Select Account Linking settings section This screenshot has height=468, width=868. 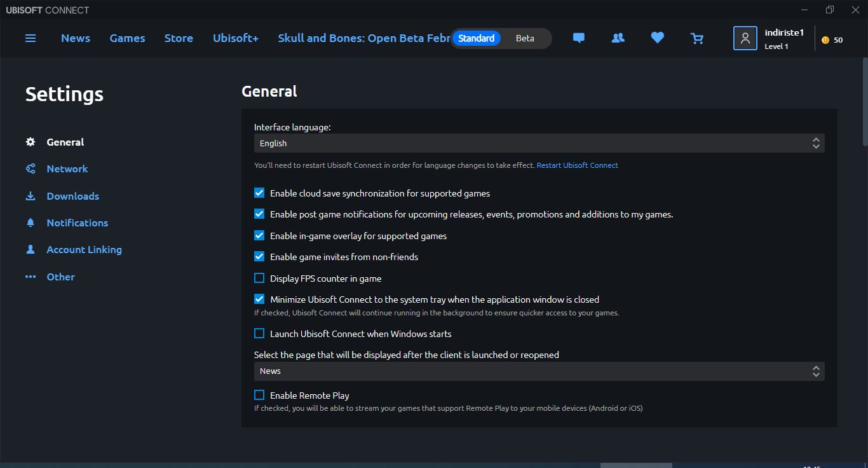point(85,249)
